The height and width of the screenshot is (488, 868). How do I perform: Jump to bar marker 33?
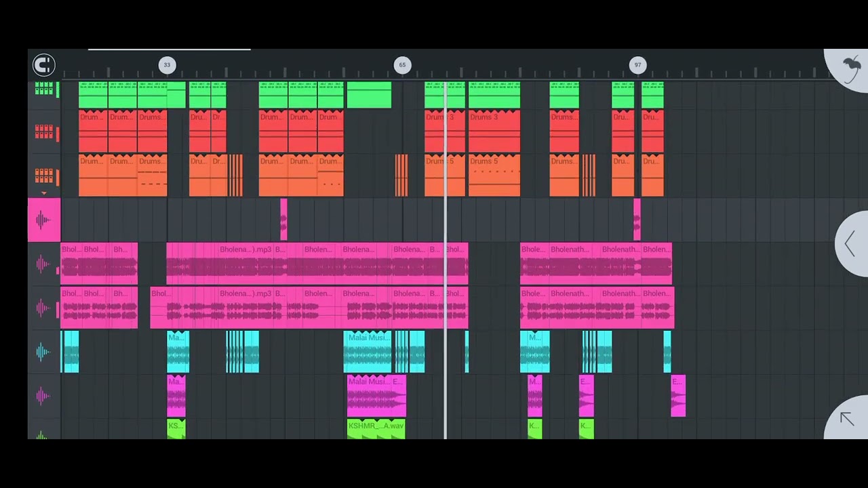(x=167, y=65)
